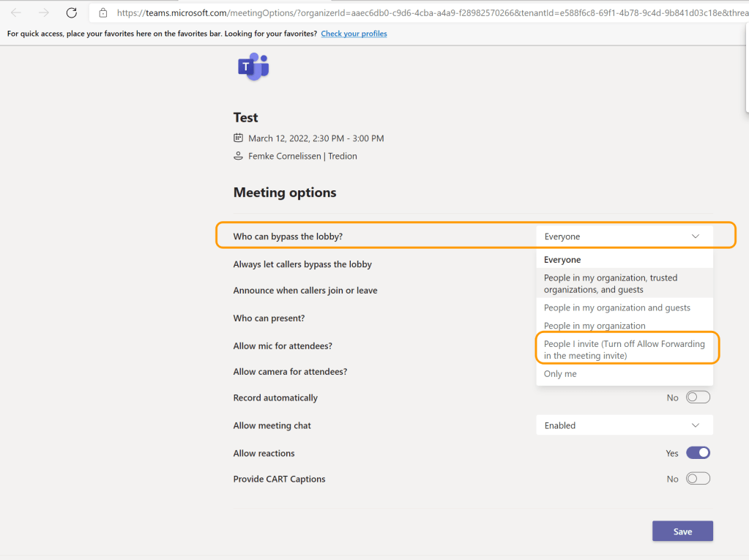Choose the trusted organizations and guests option
Screen dimensions: 749x560
coord(610,283)
